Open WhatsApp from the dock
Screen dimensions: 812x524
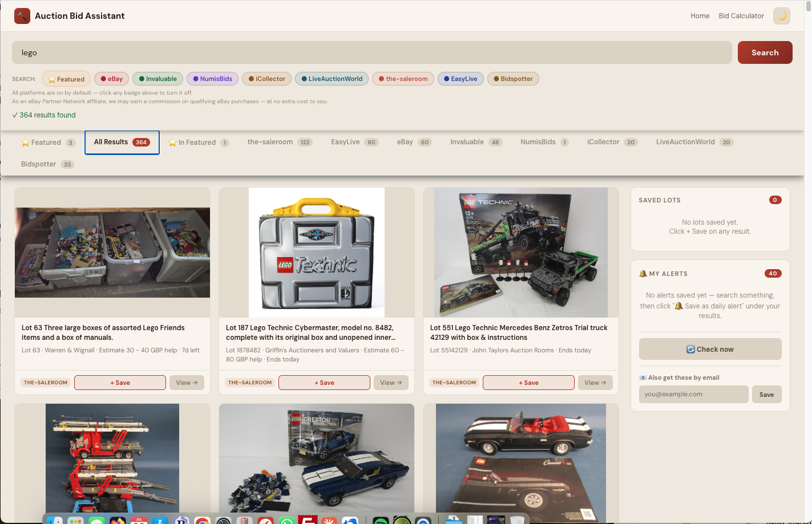286,521
